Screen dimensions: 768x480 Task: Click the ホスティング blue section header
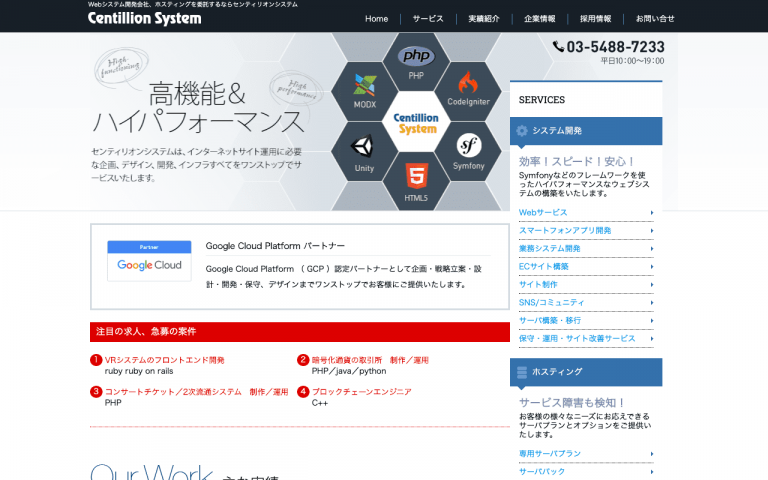tap(586, 372)
